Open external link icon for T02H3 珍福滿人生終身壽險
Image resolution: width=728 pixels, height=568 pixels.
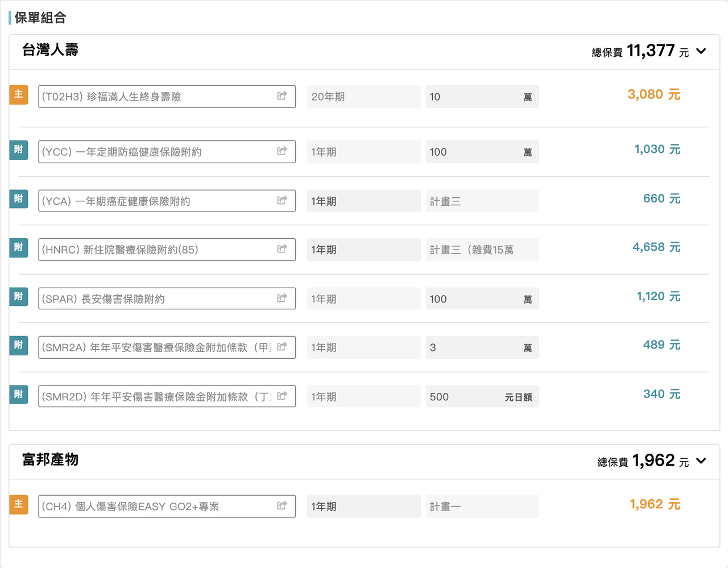pyautogui.click(x=282, y=96)
